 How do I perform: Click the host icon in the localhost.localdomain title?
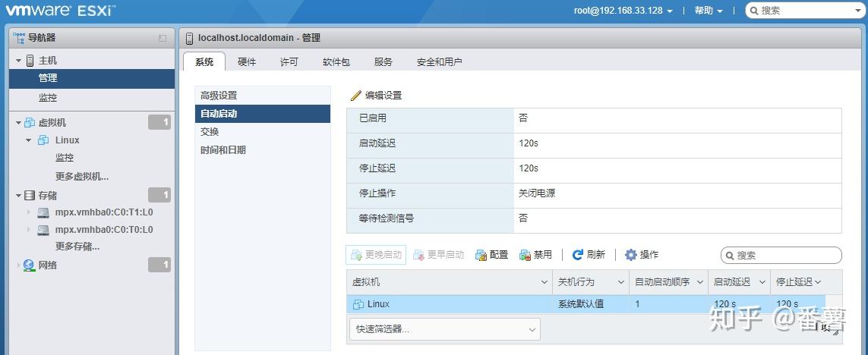click(x=190, y=38)
